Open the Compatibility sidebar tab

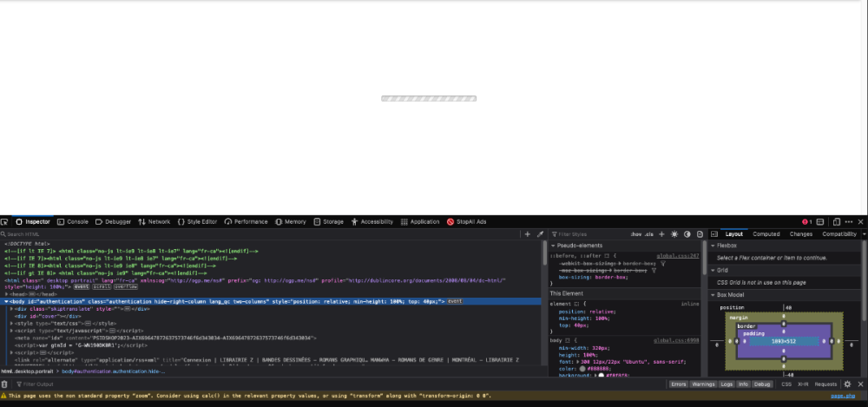[x=839, y=234]
